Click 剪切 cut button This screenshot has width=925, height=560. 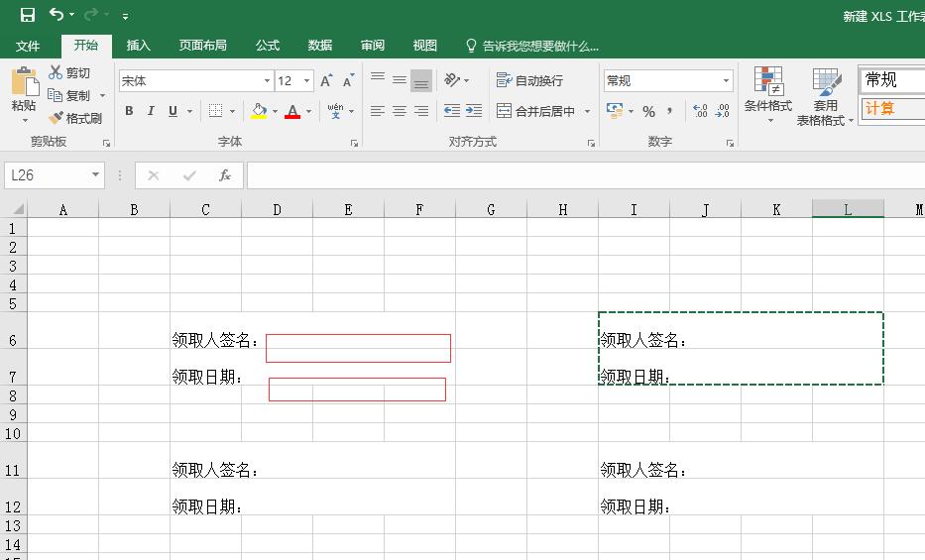[69, 72]
